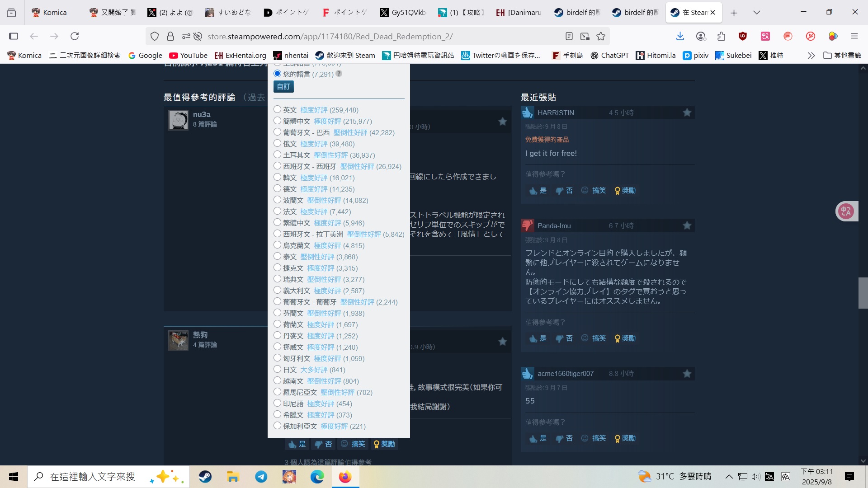Image resolution: width=868 pixels, height=488 pixels.
Task: Switch to the [Danimaru tab
Action: point(519,13)
